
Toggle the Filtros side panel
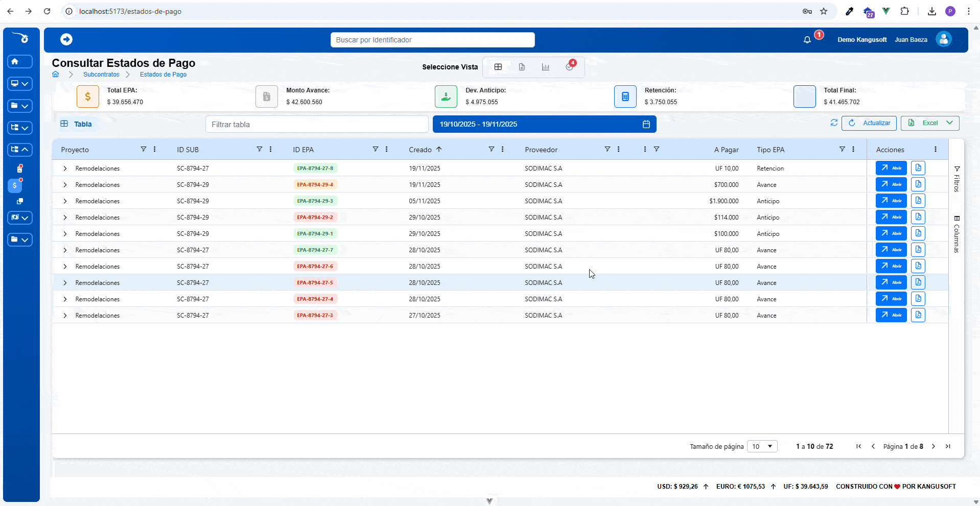point(956,179)
